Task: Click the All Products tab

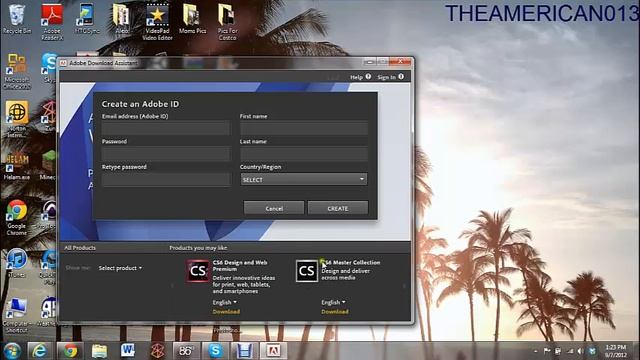Action: 80,248
